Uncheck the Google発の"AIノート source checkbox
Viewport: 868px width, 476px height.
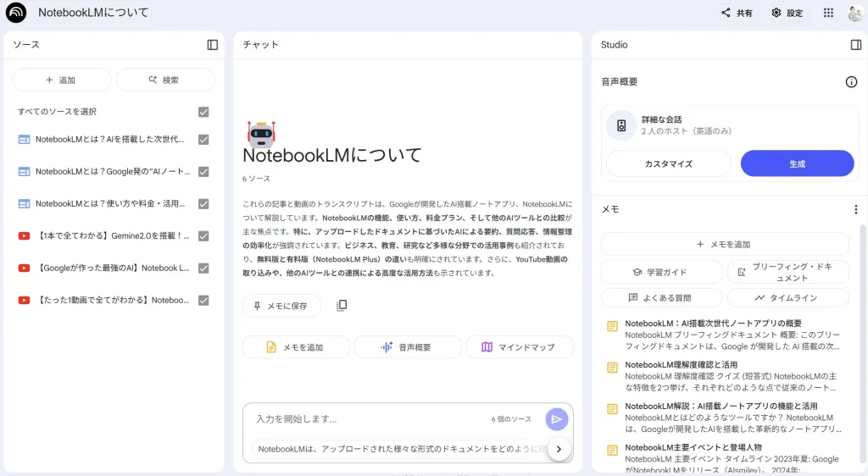coord(203,171)
